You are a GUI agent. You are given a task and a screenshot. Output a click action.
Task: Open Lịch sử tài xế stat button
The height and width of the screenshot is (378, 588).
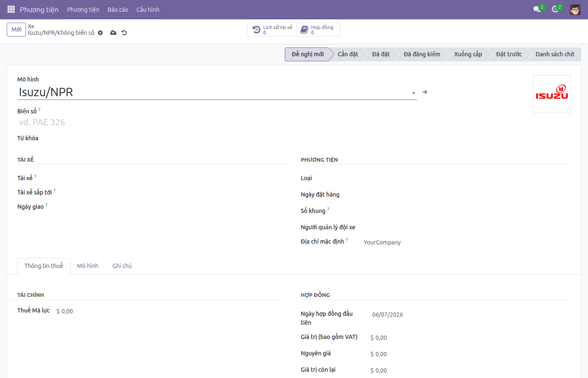tap(272, 29)
